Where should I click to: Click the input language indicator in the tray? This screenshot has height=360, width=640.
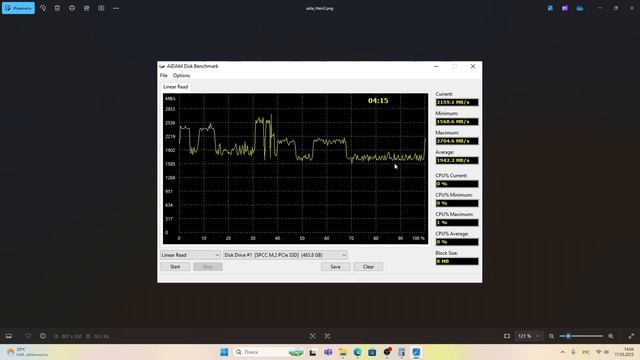pyautogui.click(x=586, y=352)
